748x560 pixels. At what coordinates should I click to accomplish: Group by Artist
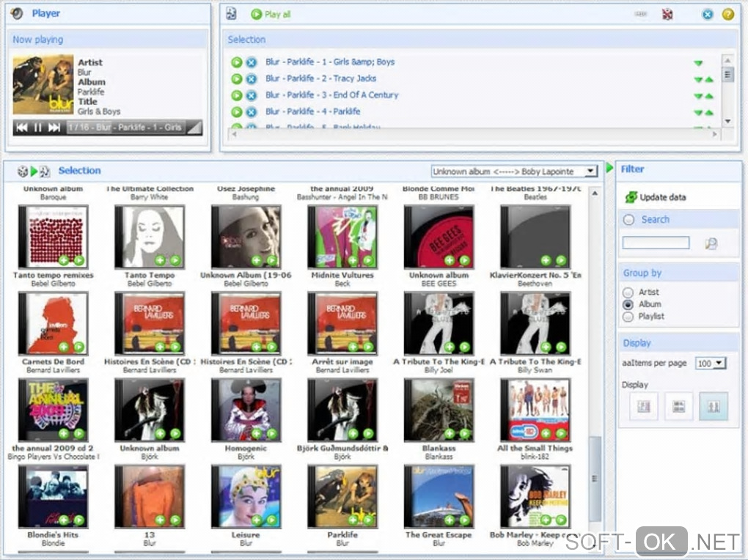pyautogui.click(x=628, y=292)
